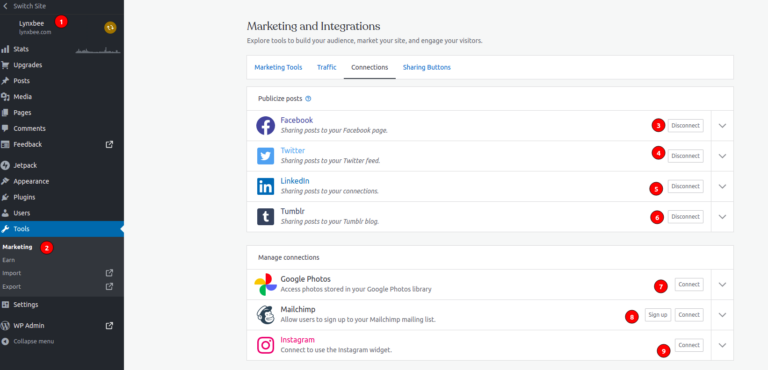This screenshot has width=768, height=370.
Task: Click the Pages icon in sidebar
Action: (x=5, y=113)
